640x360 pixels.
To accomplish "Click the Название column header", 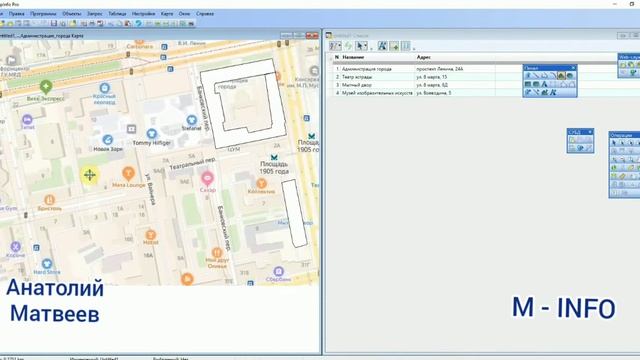I will click(353, 58).
